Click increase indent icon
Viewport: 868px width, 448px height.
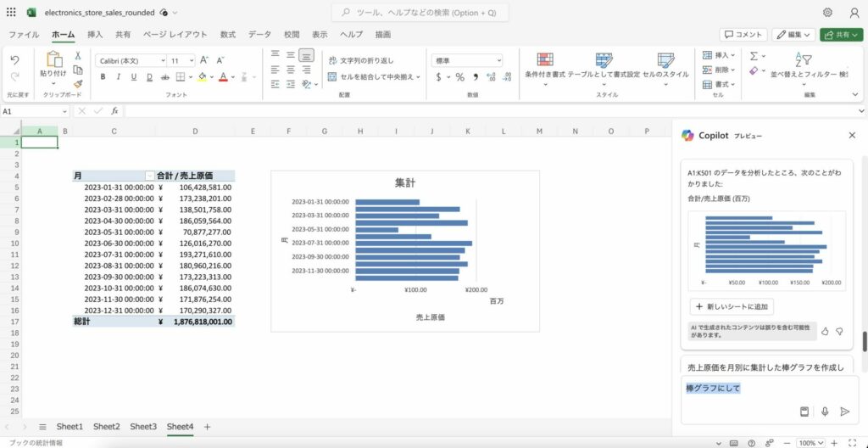pyautogui.click(x=291, y=84)
